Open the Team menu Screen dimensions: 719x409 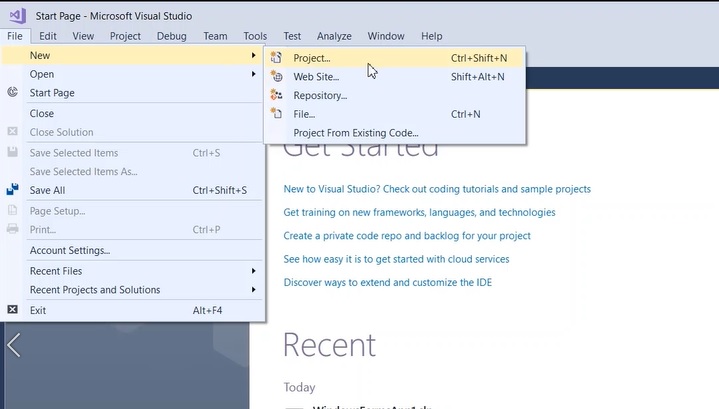[215, 36]
